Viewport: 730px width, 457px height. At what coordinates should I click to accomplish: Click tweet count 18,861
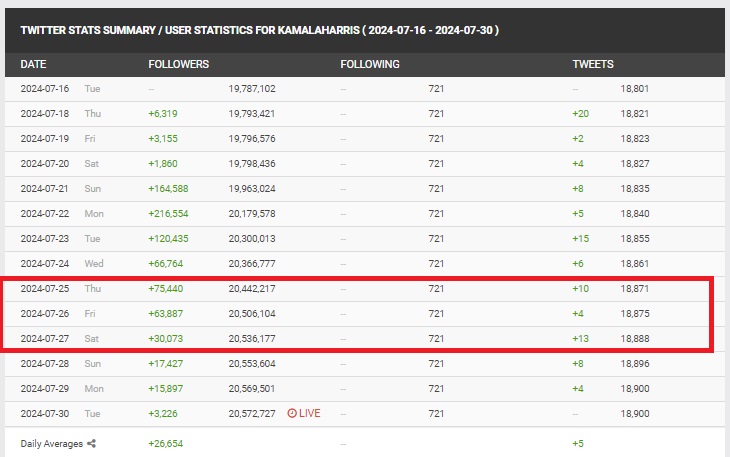tap(635, 263)
